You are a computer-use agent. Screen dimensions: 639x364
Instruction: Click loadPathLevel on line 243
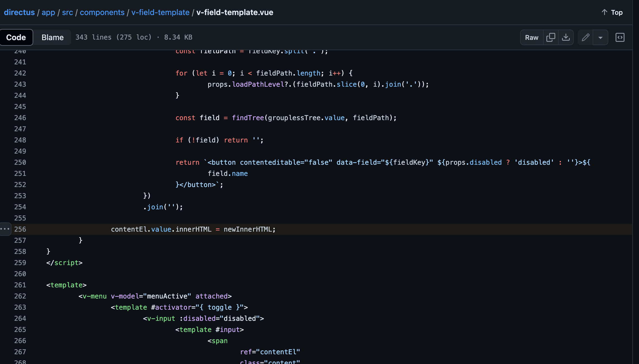coord(258,84)
